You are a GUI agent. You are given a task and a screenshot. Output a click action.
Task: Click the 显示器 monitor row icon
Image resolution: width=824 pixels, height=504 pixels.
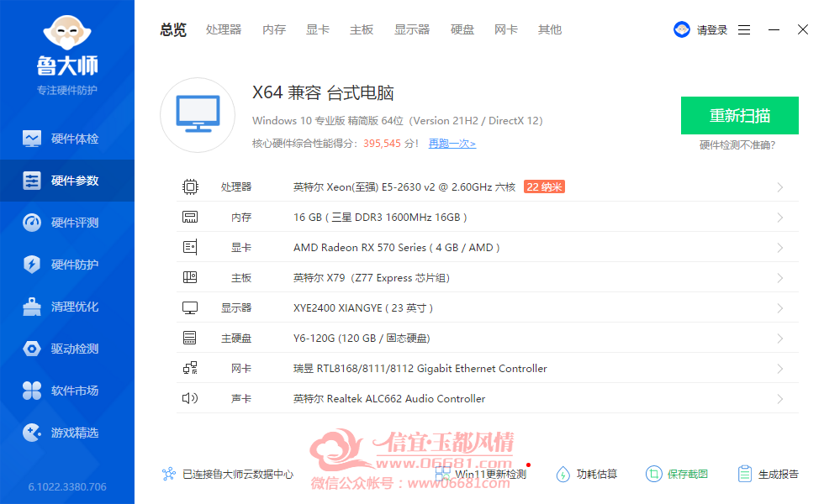(190, 307)
